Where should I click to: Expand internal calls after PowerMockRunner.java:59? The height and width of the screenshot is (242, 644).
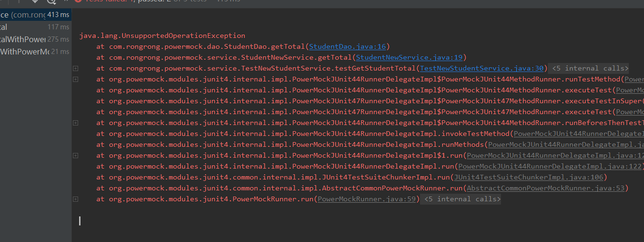point(462,199)
